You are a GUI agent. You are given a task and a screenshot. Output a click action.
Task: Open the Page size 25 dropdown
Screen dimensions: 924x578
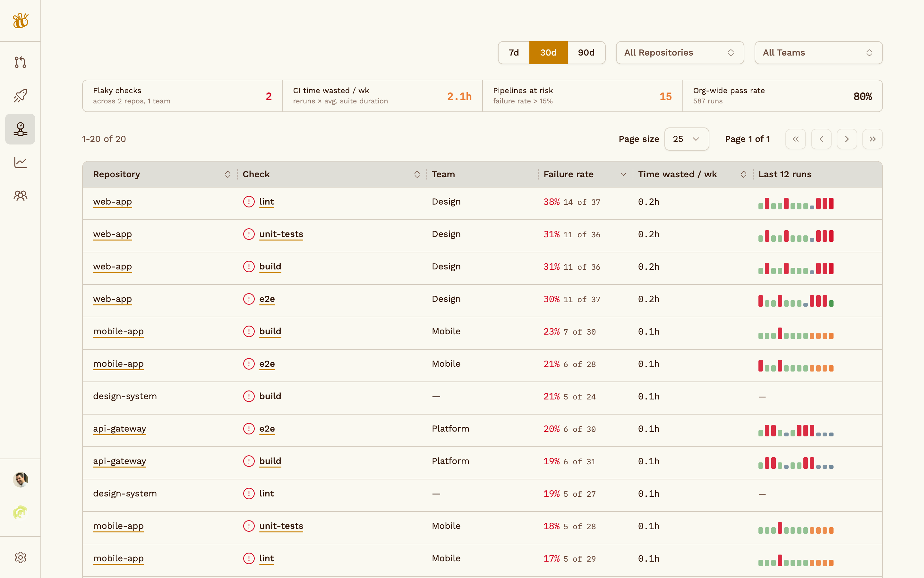(x=687, y=139)
